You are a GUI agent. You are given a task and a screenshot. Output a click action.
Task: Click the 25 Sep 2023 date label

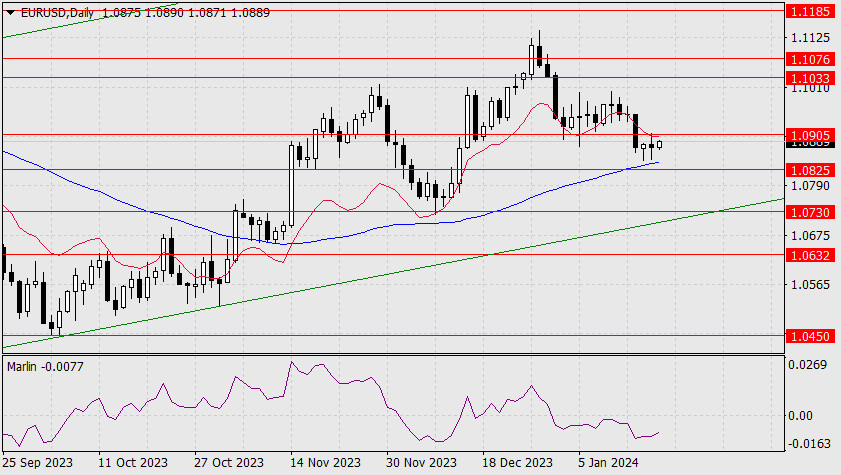pyautogui.click(x=38, y=462)
